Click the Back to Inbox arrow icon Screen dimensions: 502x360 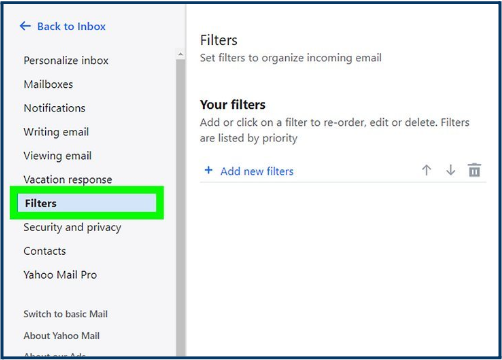[25, 26]
